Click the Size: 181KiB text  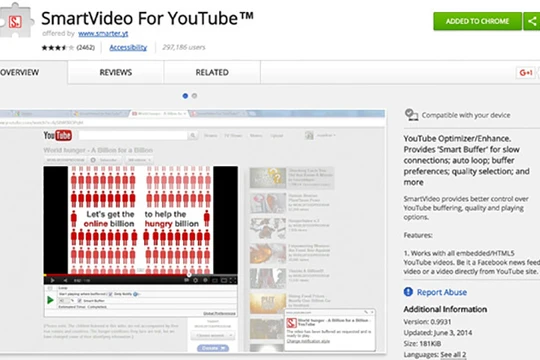(422, 343)
